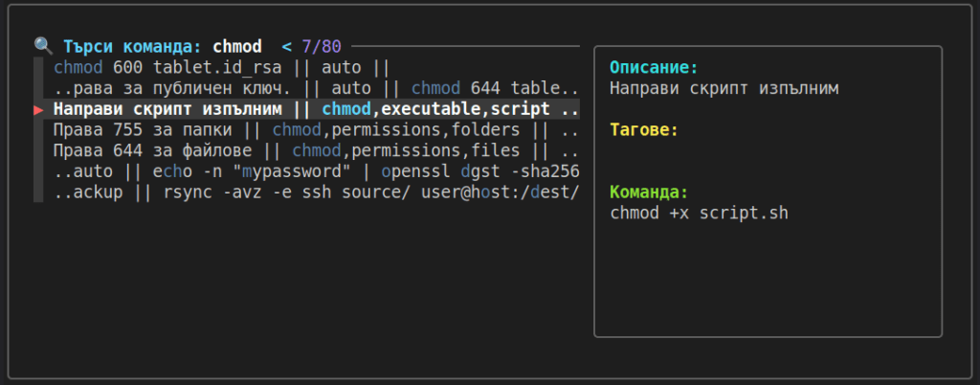Click the 'Търси команда:' prompt label
This screenshot has height=385, width=980.
point(132,46)
